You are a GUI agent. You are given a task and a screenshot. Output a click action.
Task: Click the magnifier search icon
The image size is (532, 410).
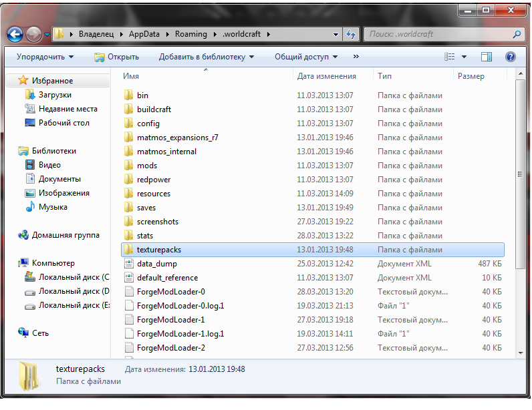[517, 34]
